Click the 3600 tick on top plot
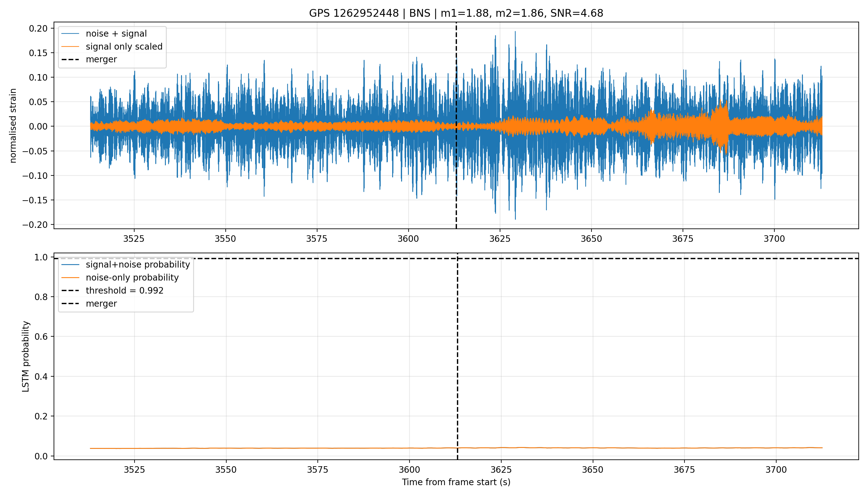Image resolution: width=868 pixels, height=496 pixels. point(408,239)
